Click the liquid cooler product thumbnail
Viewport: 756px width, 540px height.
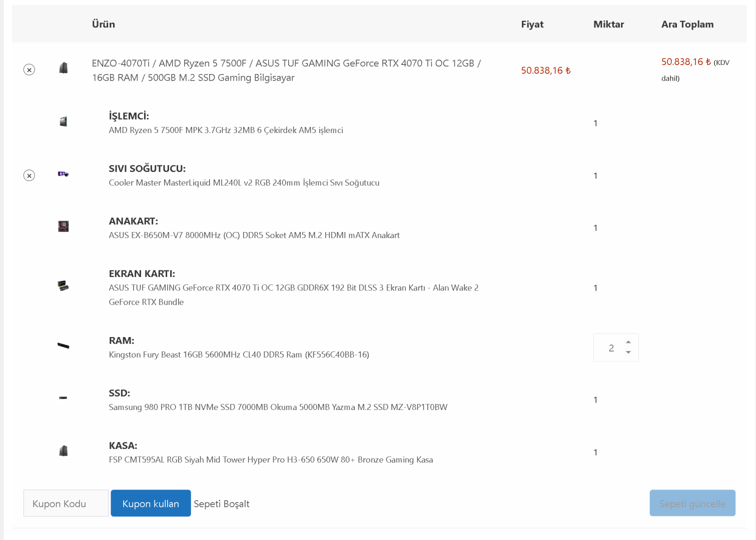tap(64, 174)
